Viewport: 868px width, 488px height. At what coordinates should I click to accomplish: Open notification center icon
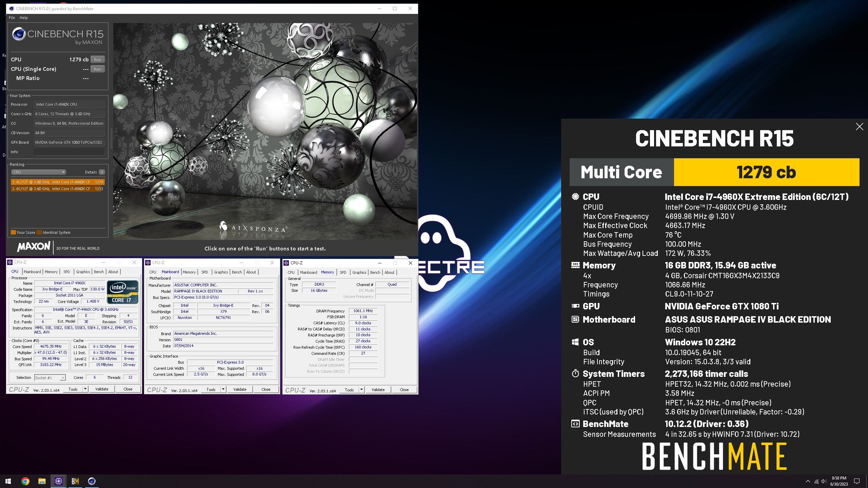click(x=857, y=481)
